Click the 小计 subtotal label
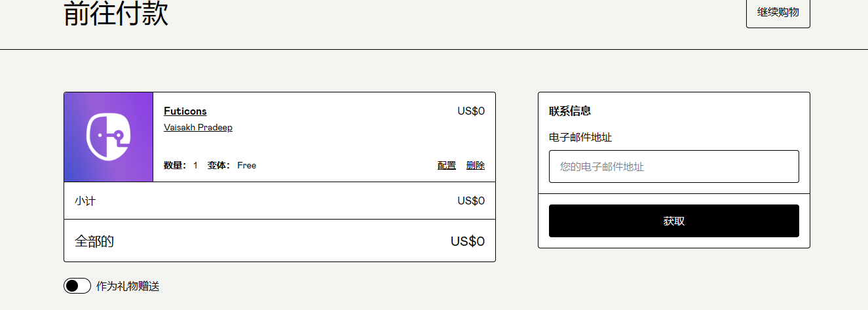Viewport: 868px width, 310px height. point(85,201)
